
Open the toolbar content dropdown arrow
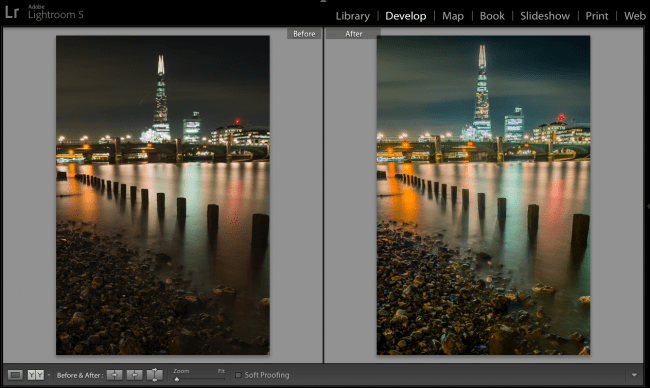coord(634,375)
